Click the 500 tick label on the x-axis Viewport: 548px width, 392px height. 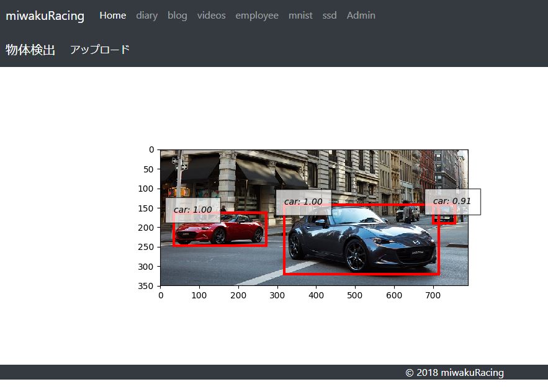[x=355, y=296]
